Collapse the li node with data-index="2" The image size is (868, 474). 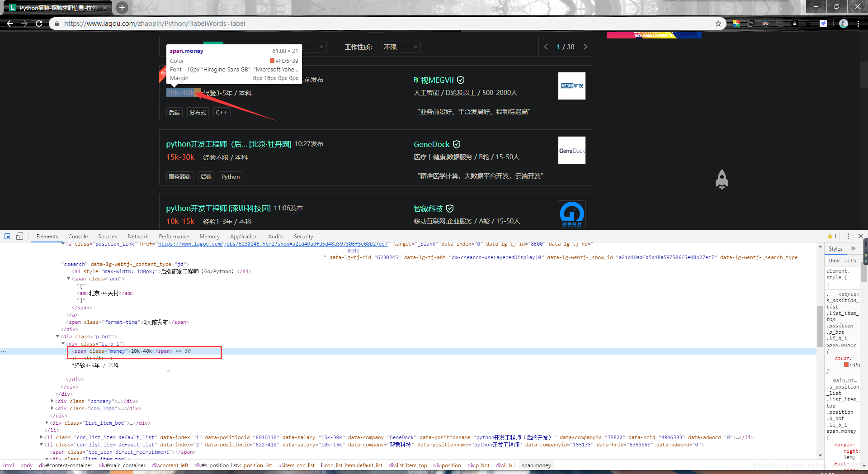pyautogui.click(x=42, y=445)
